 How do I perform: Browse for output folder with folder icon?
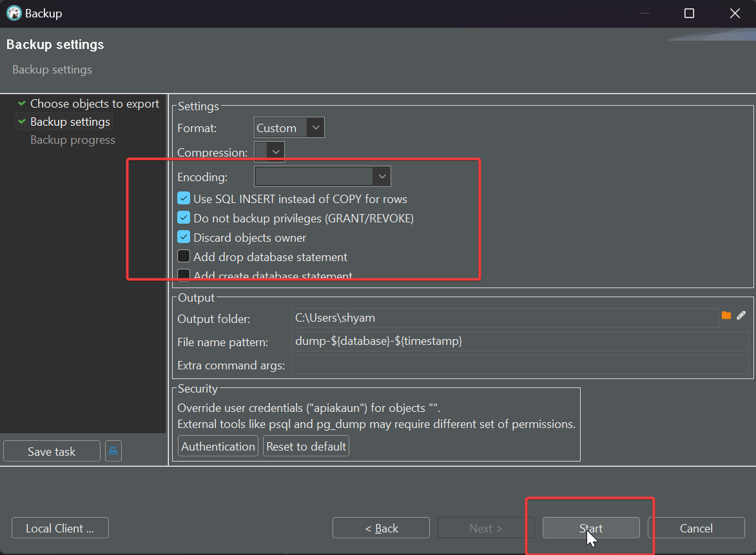click(x=726, y=315)
